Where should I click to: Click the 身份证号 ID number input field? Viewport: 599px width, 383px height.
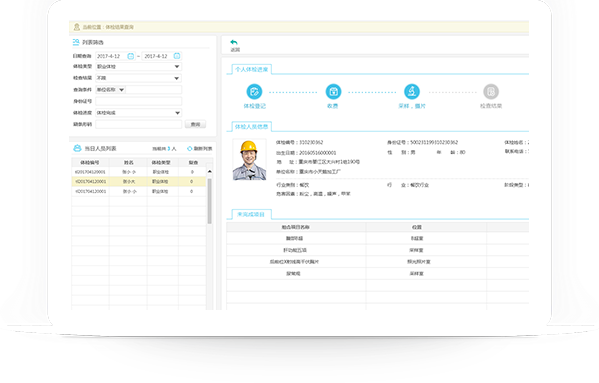point(138,101)
